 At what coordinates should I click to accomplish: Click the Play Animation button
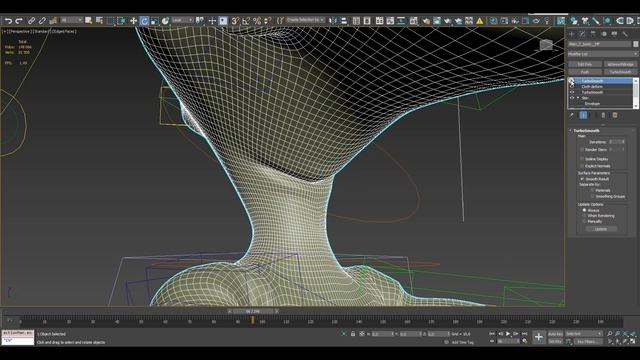point(508,334)
